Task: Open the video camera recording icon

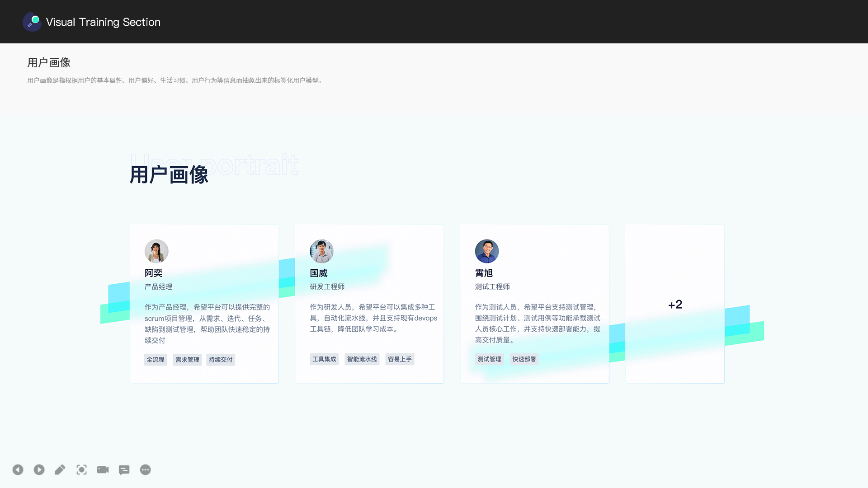Action: coord(103,469)
